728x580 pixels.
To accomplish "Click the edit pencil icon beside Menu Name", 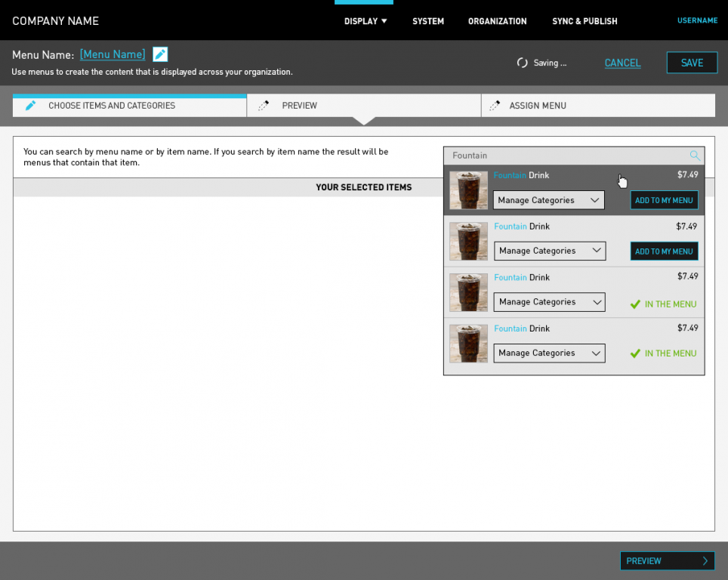I will [x=160, y=54].
